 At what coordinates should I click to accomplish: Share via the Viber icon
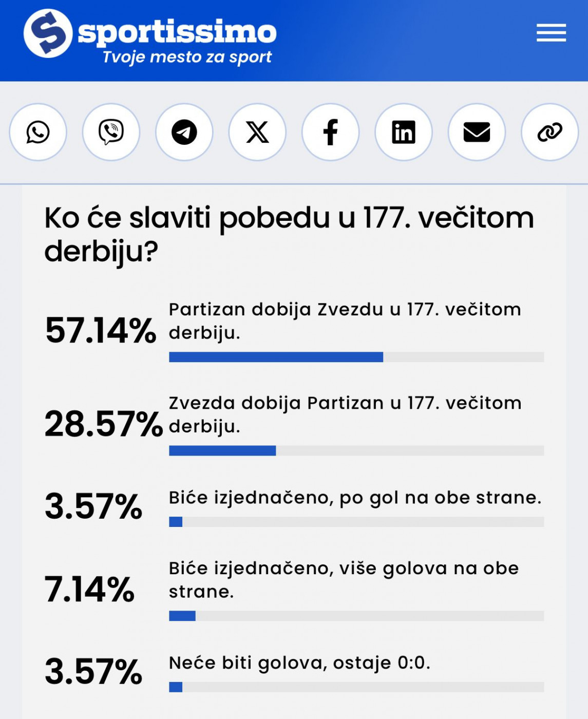[111, 132]
